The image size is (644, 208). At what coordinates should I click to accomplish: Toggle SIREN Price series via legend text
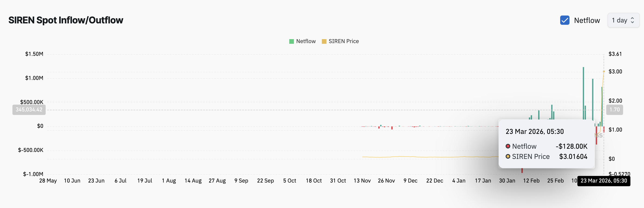tap(344, 41)
